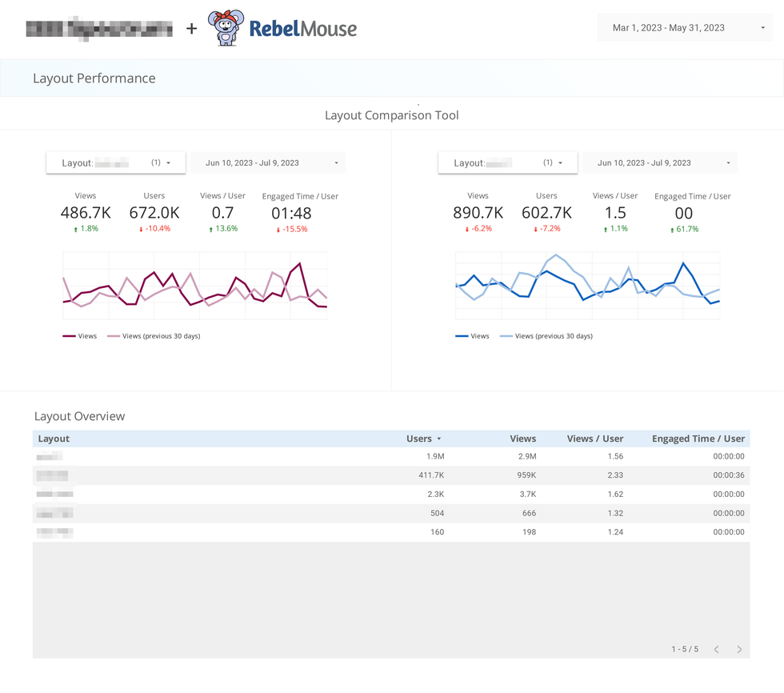Click the Layout Comparison Tool title
Screen dimensions: 784x693
pos(391,114)
